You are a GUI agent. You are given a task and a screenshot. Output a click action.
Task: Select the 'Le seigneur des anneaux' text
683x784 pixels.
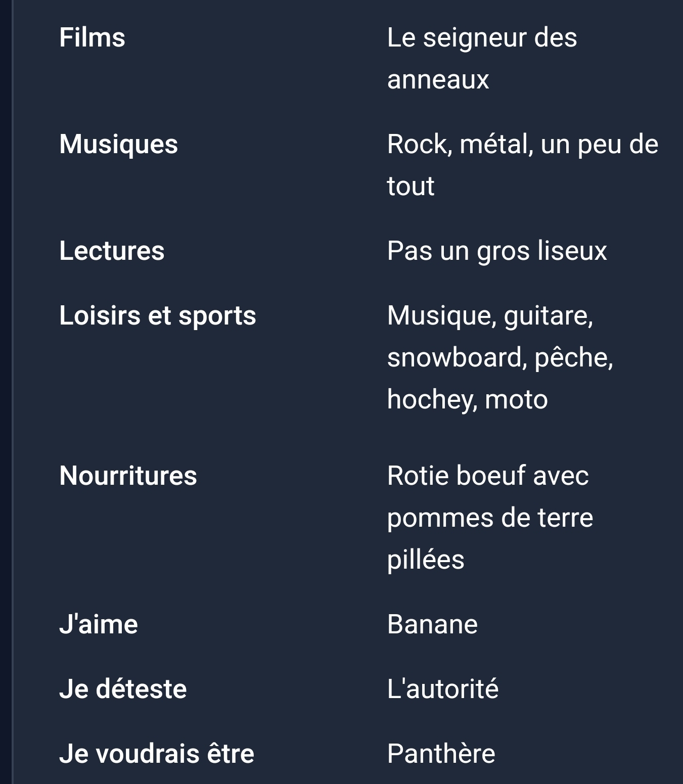tap(481, 58)
